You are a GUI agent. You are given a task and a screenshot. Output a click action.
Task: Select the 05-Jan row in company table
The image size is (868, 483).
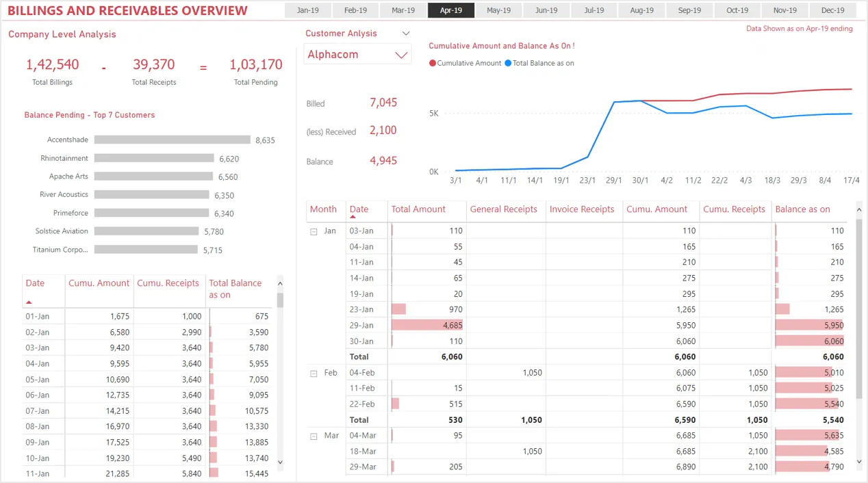[147, 380]
